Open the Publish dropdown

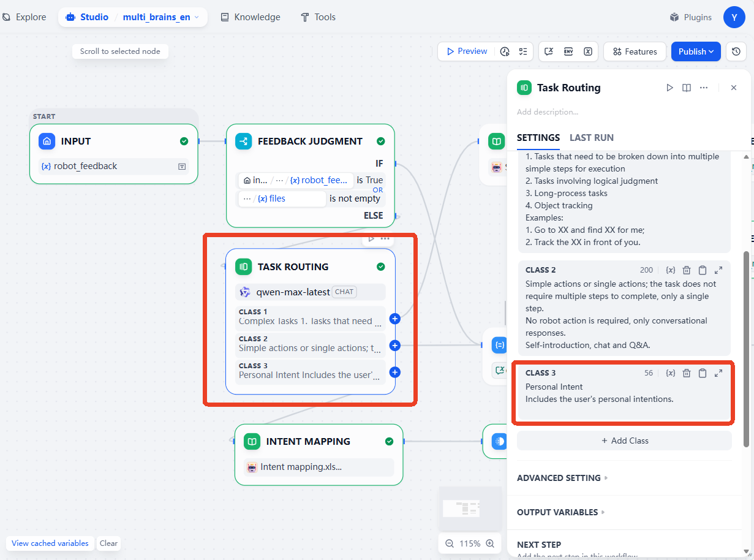[696, 51]
